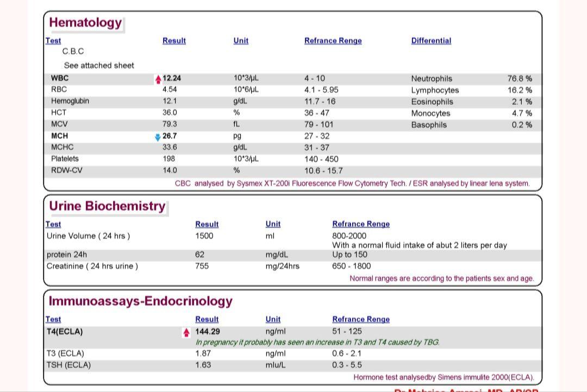Open the Differential column header link

[431, 41]
